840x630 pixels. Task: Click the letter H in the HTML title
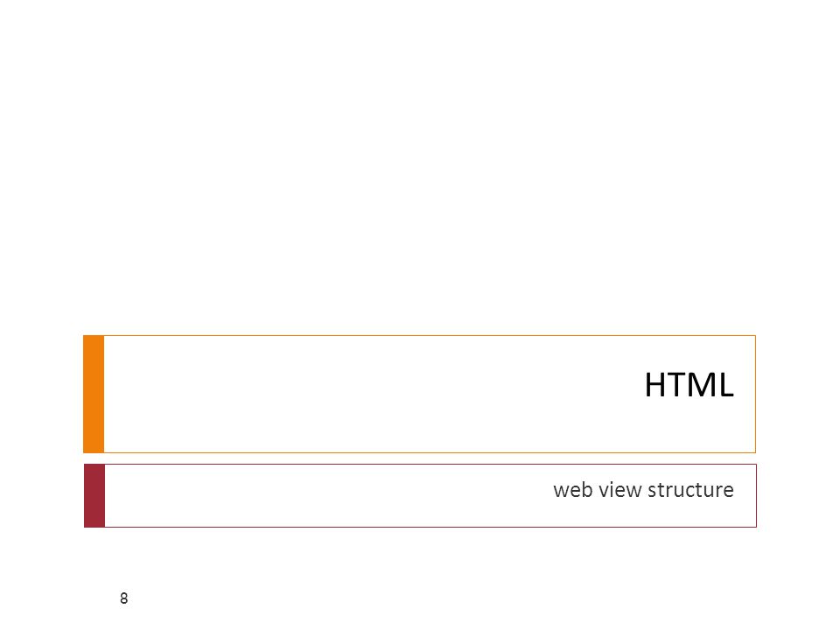655,385
